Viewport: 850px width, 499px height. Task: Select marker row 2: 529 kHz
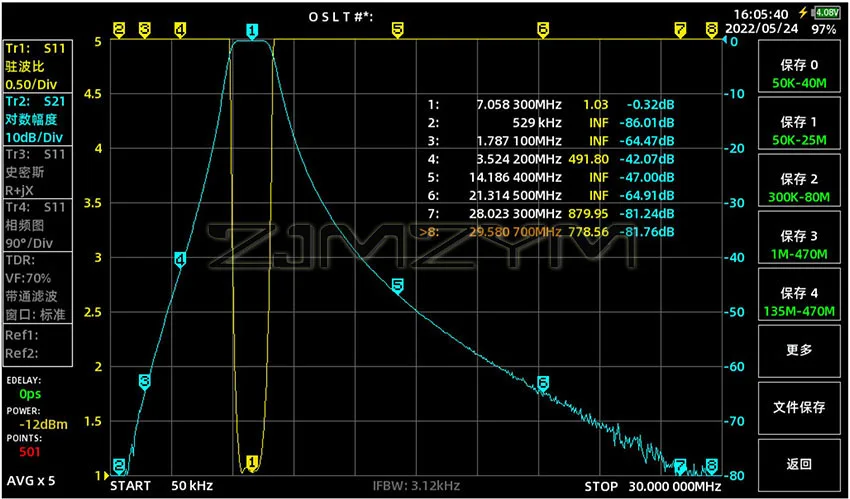551,123
